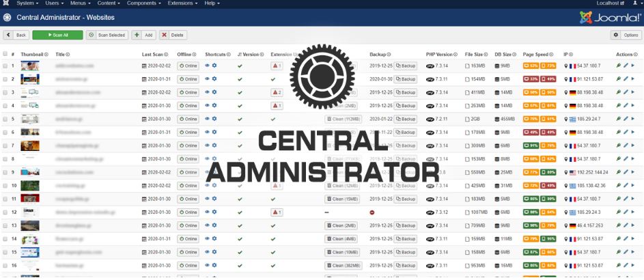Click the red mobile speed badge in row 10
This screenshot has height=280, width=644.
click(x=548, y=186)
